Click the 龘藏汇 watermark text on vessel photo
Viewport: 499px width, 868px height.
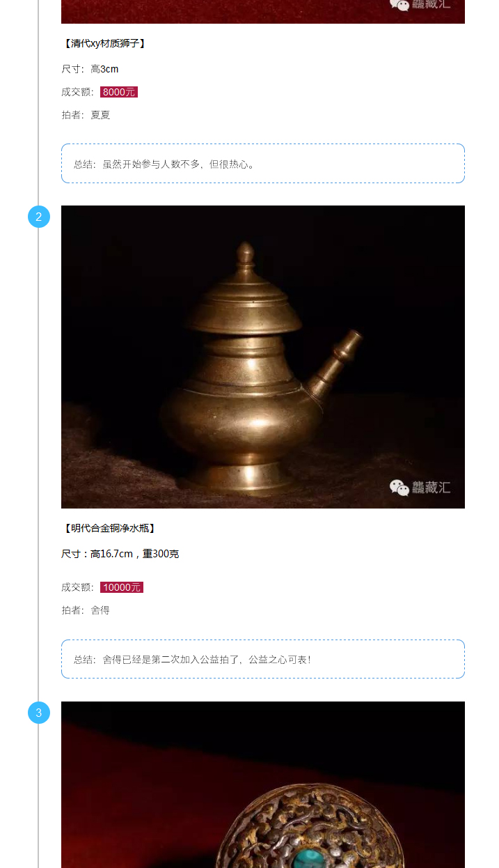click(431, 488)
